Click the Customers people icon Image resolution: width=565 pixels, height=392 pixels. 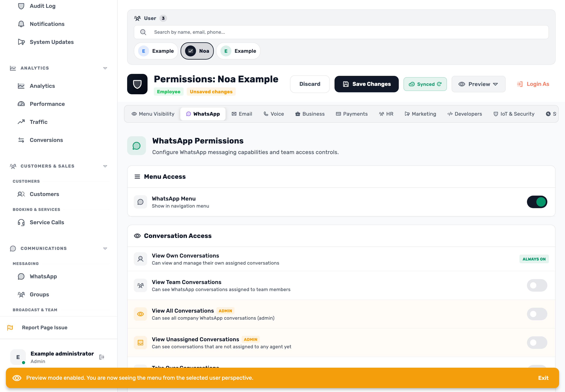click(x=21, y=194)
